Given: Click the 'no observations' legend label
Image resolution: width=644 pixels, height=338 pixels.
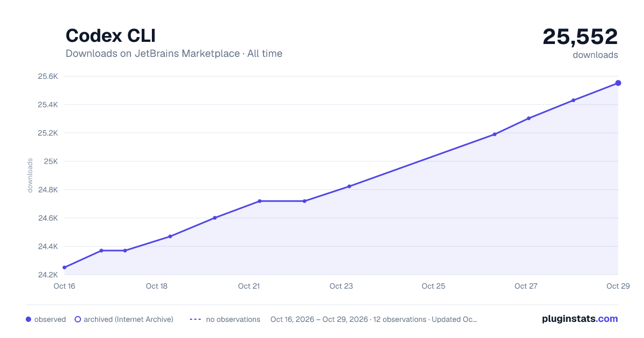Looking at the screenshot, I should 233,319.
